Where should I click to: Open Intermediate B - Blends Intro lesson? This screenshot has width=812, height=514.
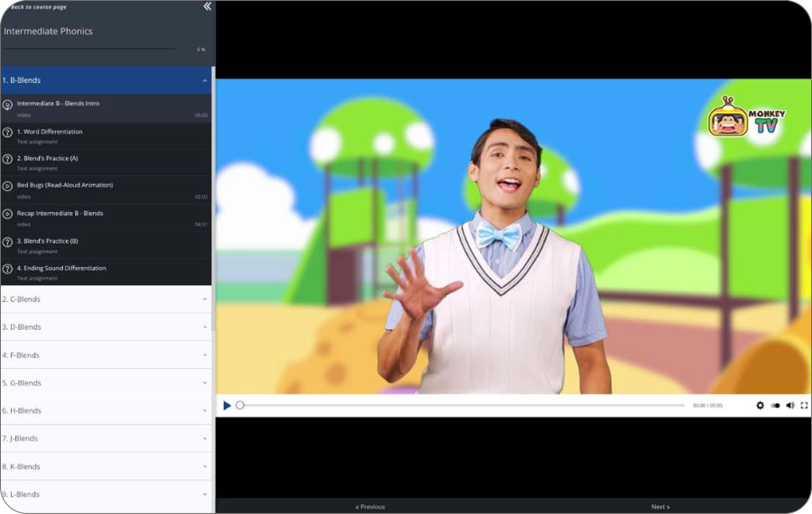[x=59, y=104]
